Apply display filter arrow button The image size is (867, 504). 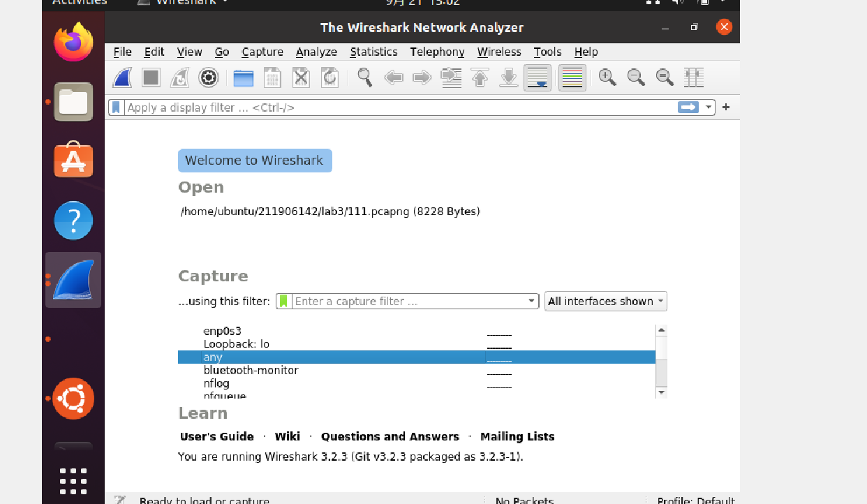(x=688, y=108)
